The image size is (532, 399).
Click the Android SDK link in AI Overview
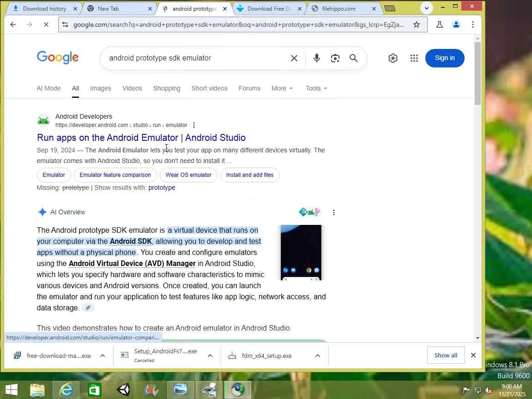(x=131, y=241)
